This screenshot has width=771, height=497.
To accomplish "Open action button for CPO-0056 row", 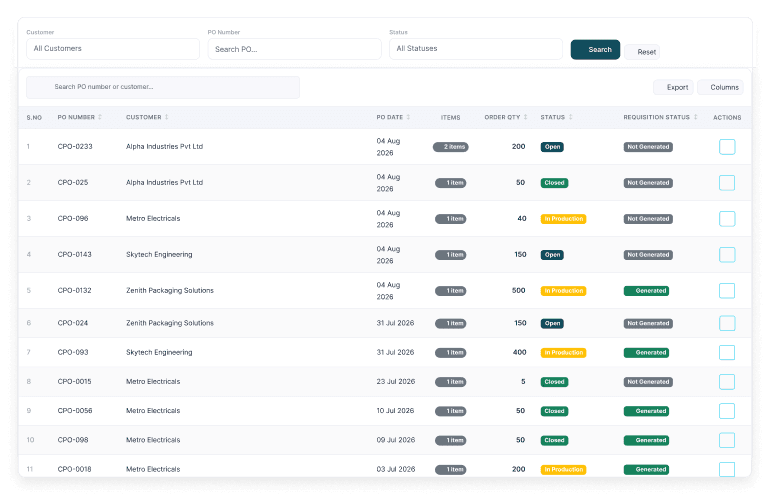I will click(x=727, y=410).
